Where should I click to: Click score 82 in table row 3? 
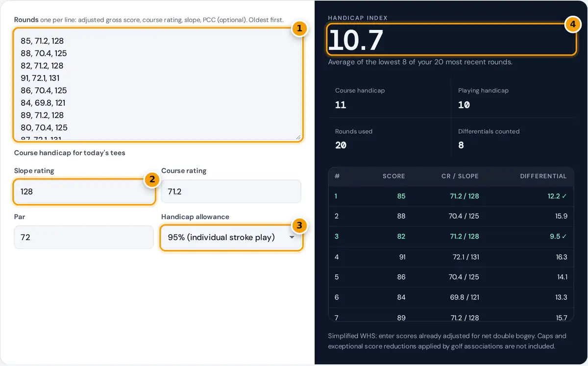401,236
